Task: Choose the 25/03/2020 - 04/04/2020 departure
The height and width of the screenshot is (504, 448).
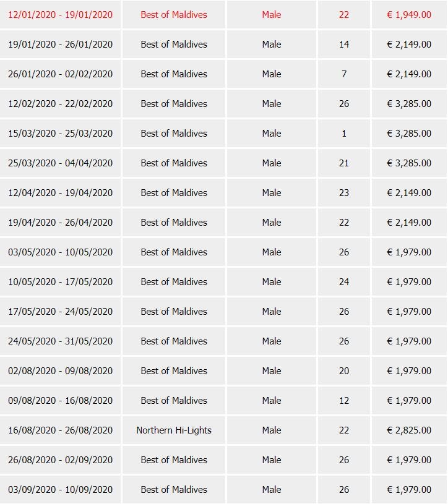Action: coord(61,163)
